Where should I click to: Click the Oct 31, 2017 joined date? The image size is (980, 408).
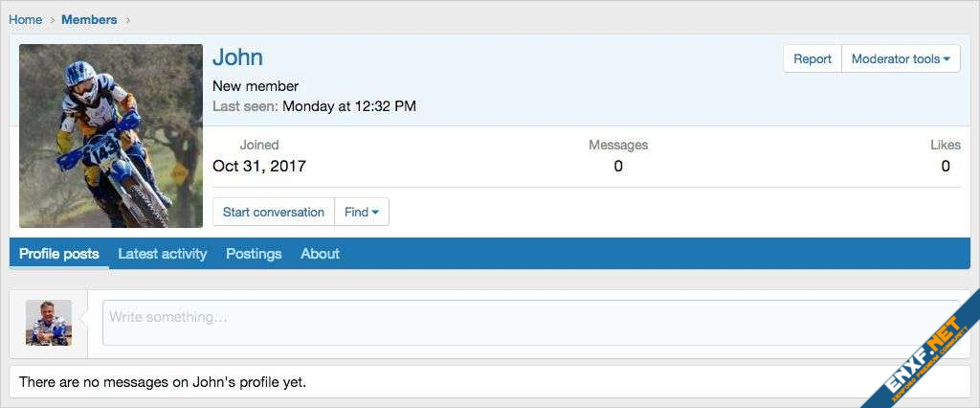259,167
